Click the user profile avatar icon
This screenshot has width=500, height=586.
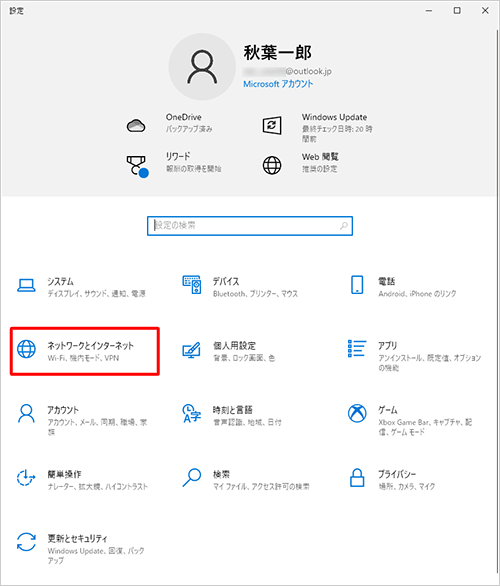202,67
